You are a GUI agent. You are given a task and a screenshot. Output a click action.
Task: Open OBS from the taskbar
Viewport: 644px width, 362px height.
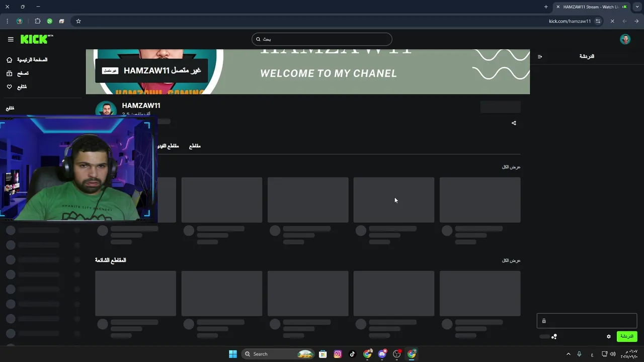pyautogui.click(x=397, y=354)
